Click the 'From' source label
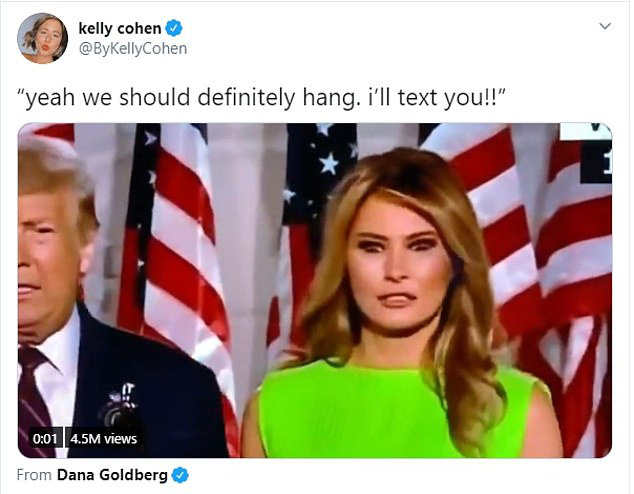The width and height of the screenshot is (634, 494). click(34, 475)
